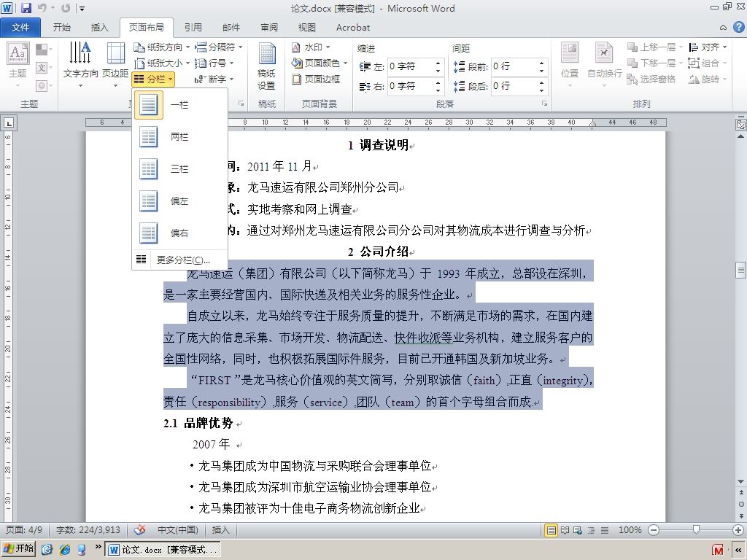Select Outline view button

[x=591, y=530]
